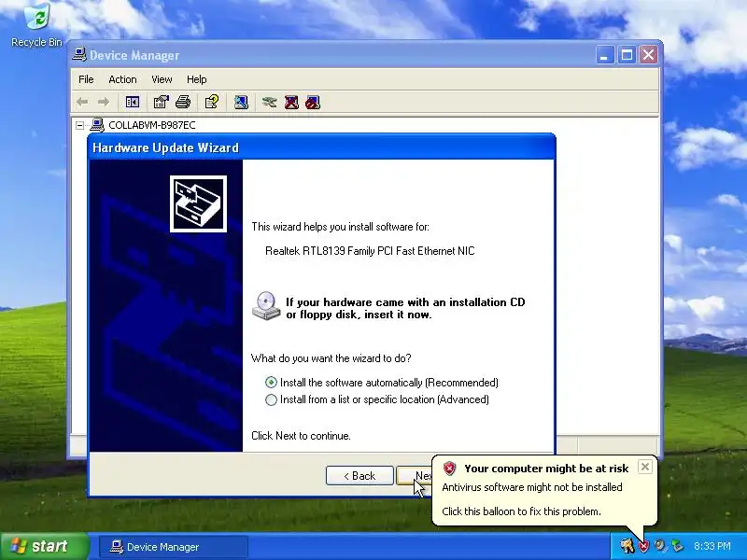Screen dimensions: 747x560
Task: Click the 'Realtek RTL8139 Family PCI Fast Ethernet NIC' text
Action: [x=370, y=251]
